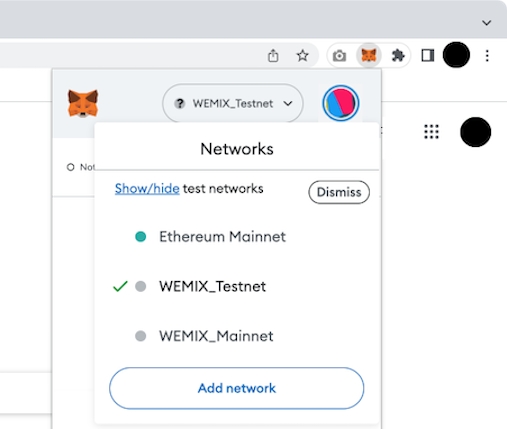Click the share page icon
Viewport: 507px width, 429px height.
tap(273, 55)
